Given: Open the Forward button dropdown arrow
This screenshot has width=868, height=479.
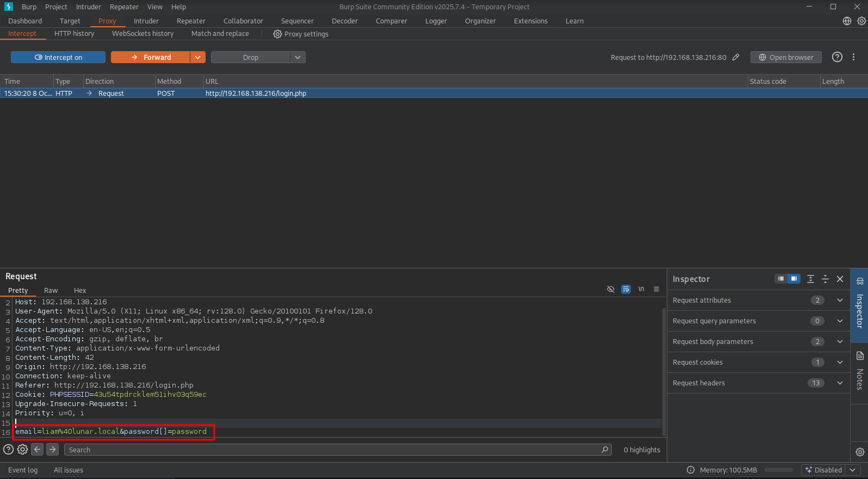Looking at the screenshot, I should [x=197, y=57].
